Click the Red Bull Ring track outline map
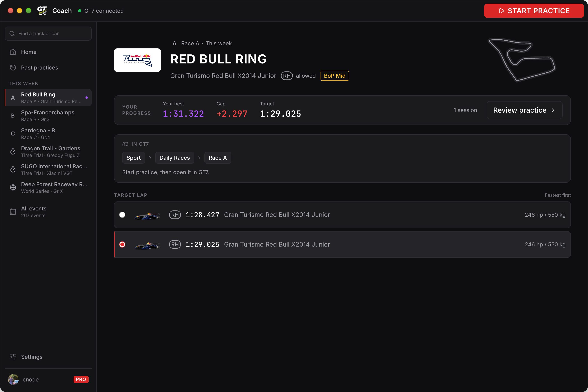 [x=522, y=60]
